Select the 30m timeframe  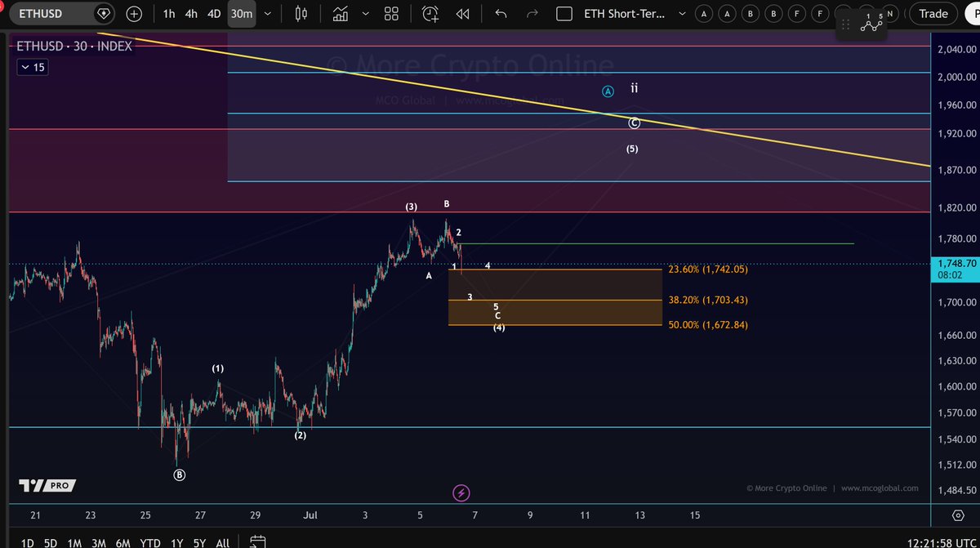click(241, 13)
